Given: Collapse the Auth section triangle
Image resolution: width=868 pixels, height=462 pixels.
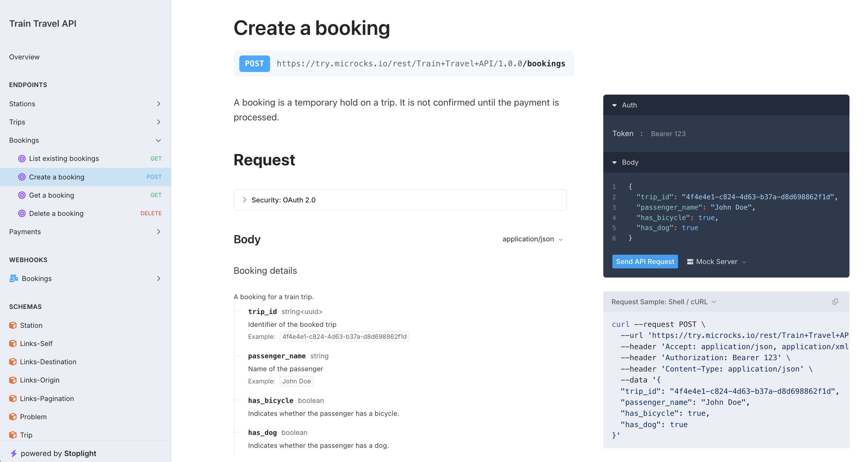Looking at the screenshot, I should (614, 105).
